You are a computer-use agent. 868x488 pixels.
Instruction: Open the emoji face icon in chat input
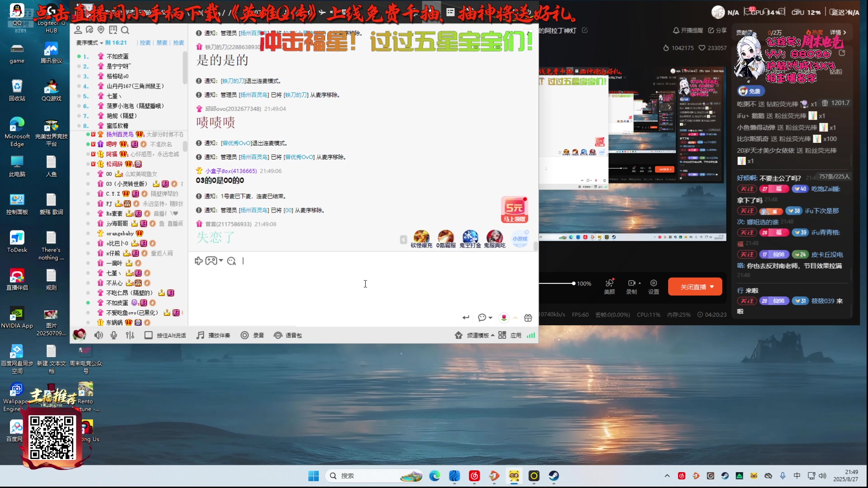point(231,261)
